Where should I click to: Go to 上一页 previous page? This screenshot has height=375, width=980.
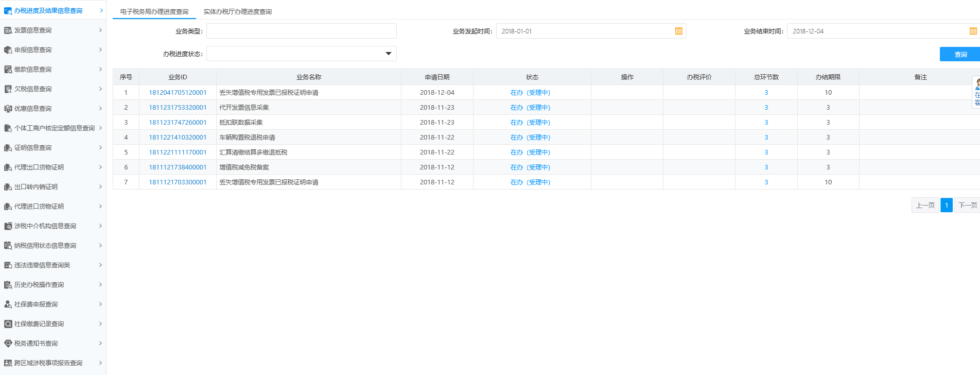tap(925, 205)
